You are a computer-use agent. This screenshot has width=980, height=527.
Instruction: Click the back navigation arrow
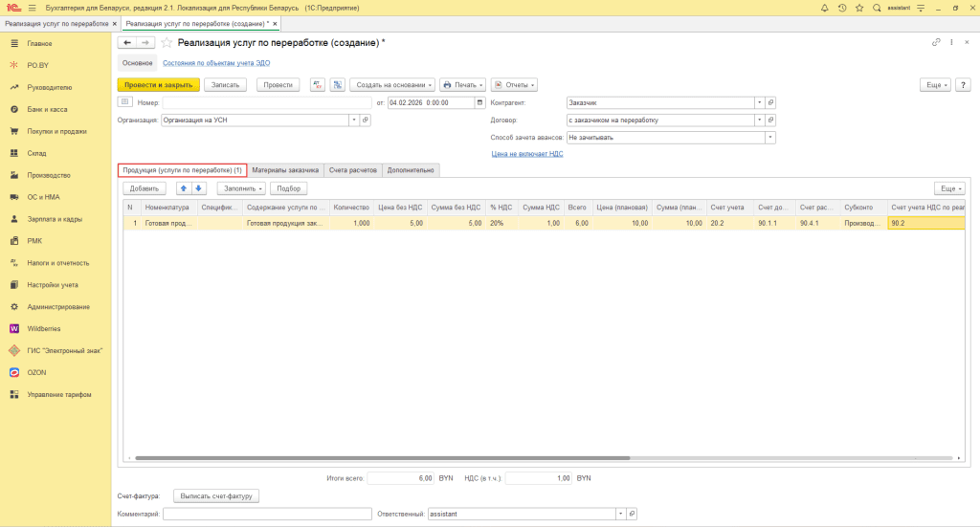(127, 43)
